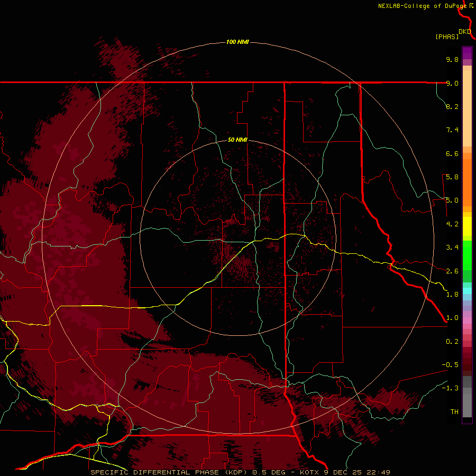Click the '100 NMI' range ring label
This screenshot has height=476, width=476.
[237, 42]
